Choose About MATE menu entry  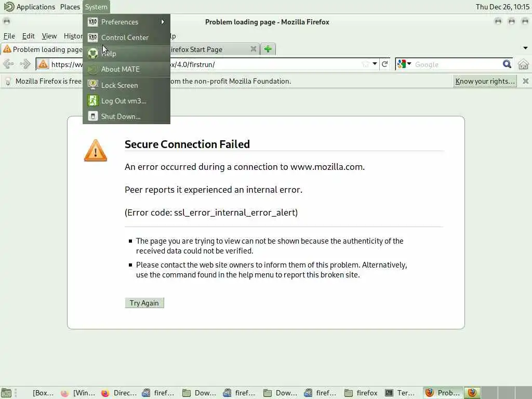click(126, 69)
